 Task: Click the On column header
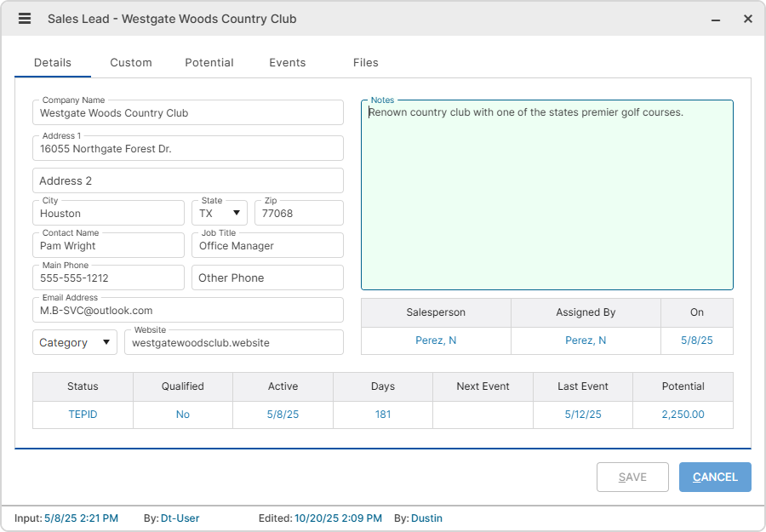[x=696, y=312]
